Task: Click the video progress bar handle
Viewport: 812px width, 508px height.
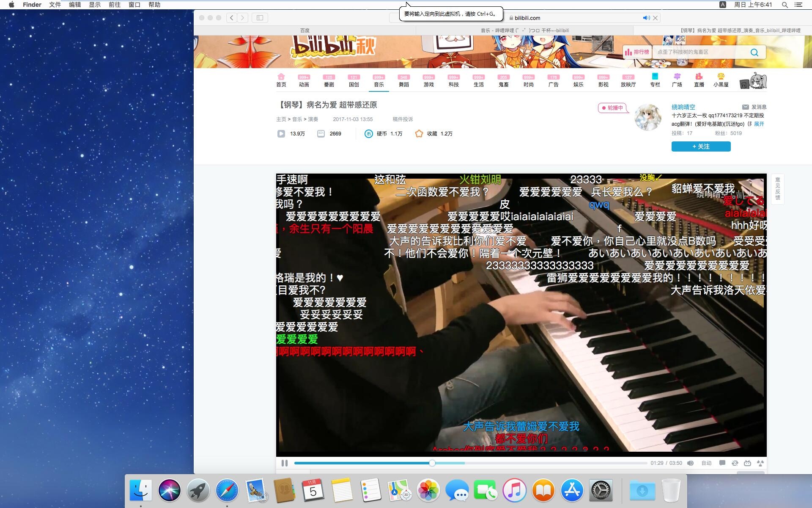Action: click(432, 463)
